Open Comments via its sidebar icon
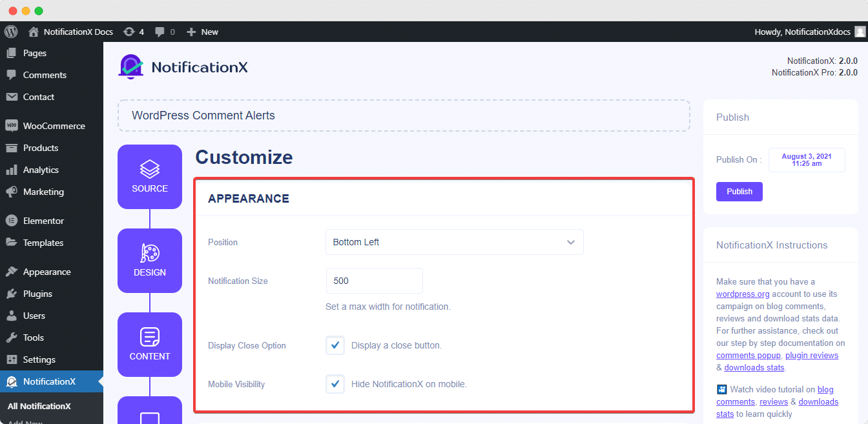 tap(12, 75)
